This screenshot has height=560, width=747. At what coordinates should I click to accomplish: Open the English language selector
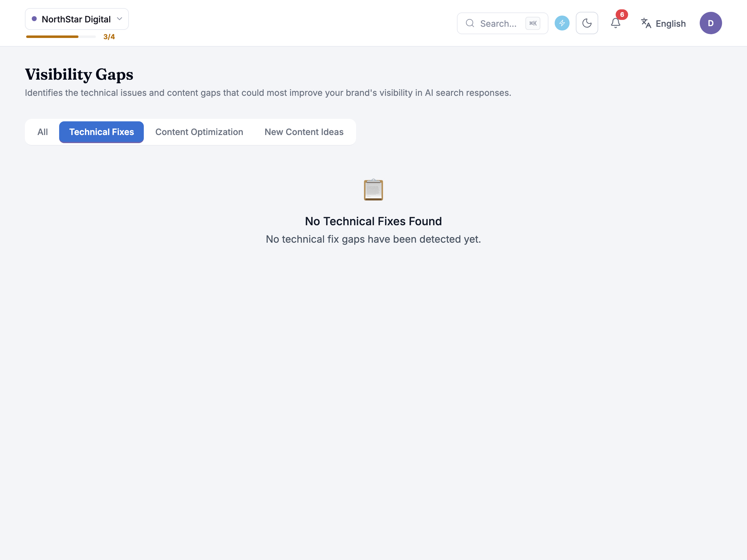[663, 23]
